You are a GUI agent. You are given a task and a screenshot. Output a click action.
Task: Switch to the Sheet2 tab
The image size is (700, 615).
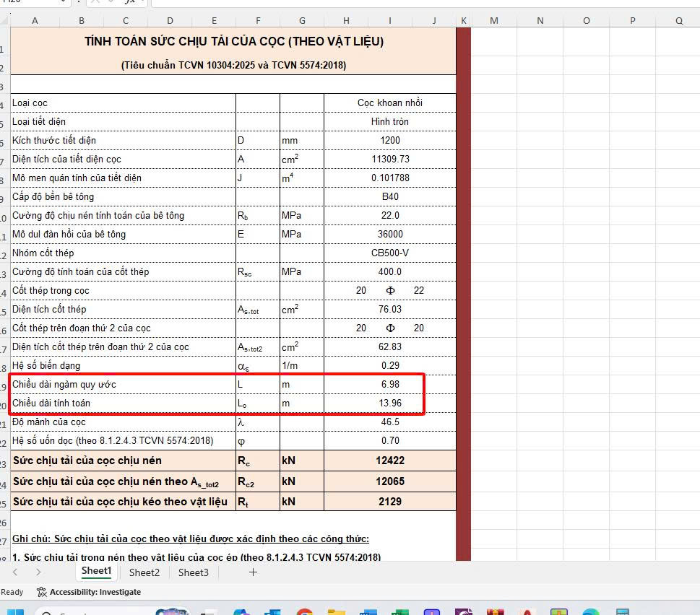(144, 572)
